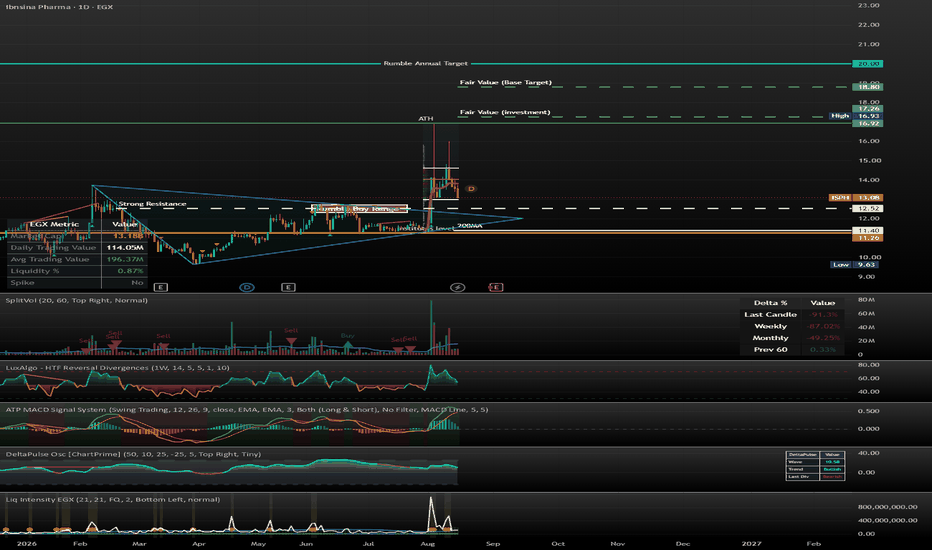Select the Strong Resistance label

click(x=152, y=204)
